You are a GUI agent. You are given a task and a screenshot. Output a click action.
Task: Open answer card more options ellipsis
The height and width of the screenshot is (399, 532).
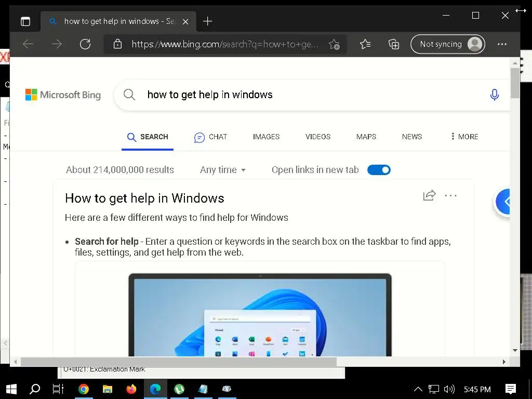(450, 196)
